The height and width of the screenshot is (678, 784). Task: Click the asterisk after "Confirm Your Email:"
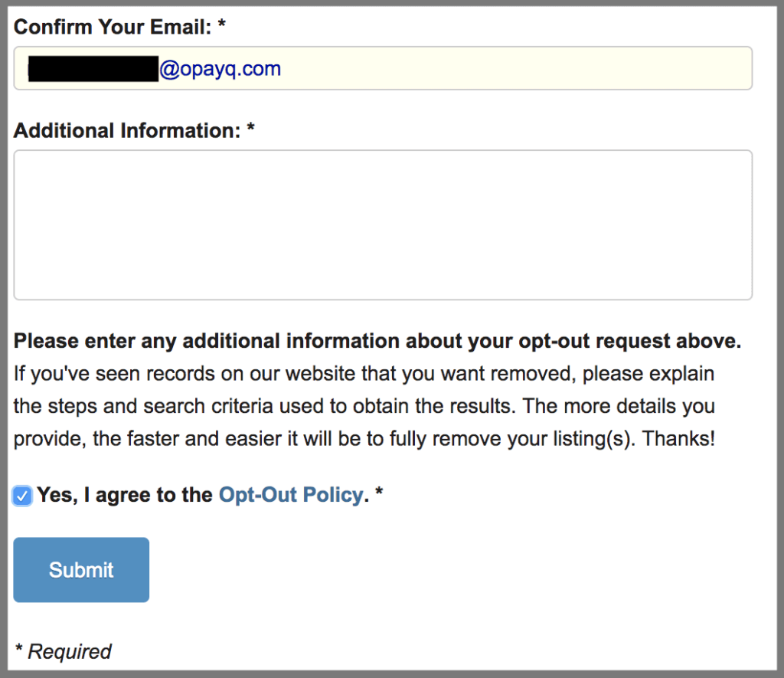tap(222, 28)
